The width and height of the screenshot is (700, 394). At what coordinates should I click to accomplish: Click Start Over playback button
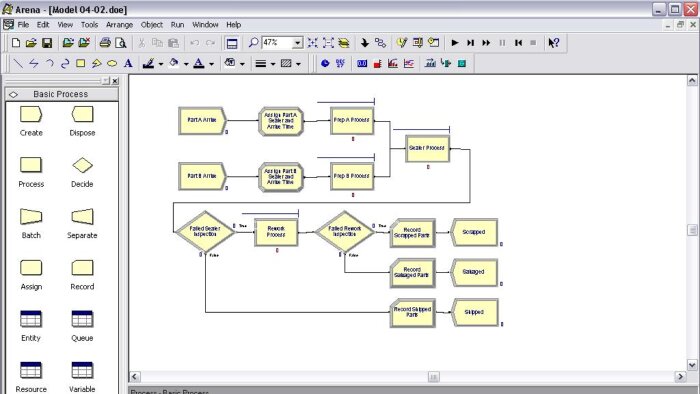[518, 43]
